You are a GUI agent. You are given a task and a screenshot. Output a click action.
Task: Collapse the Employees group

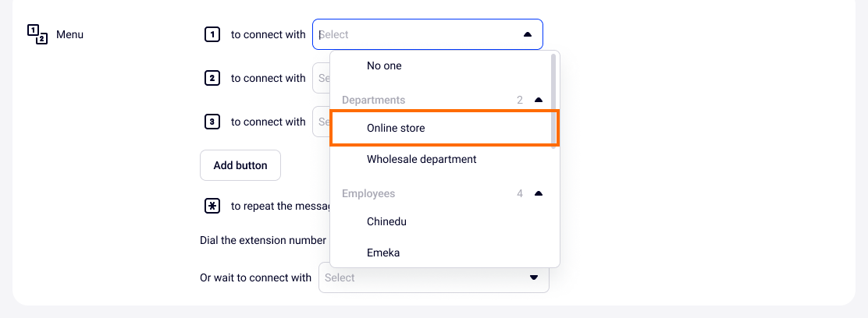538,193
